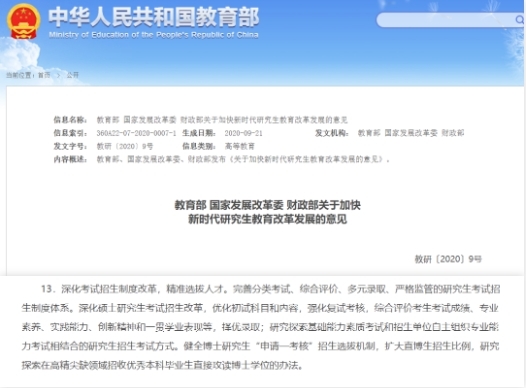Viewport: 526px width, 388px height.
Task: Click the 发文字号 value 教研〔2020〕9号 in the info table
Action: tap(125, 146)
